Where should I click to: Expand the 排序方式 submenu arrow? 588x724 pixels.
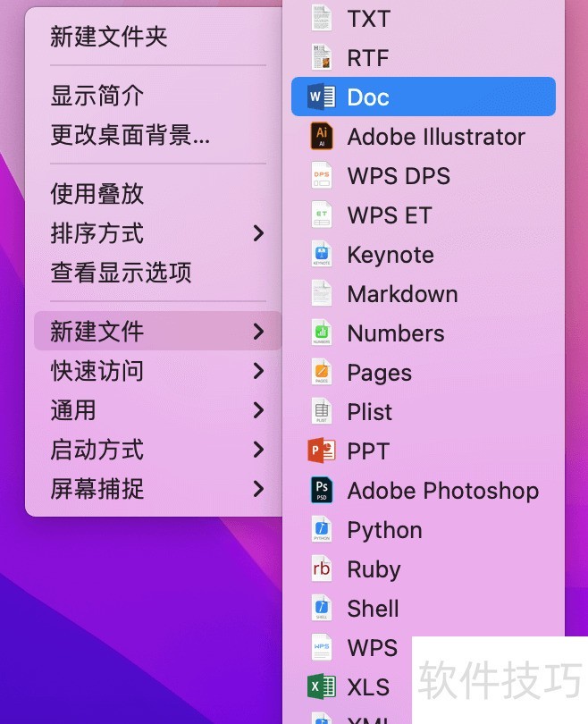click(258, 233)
